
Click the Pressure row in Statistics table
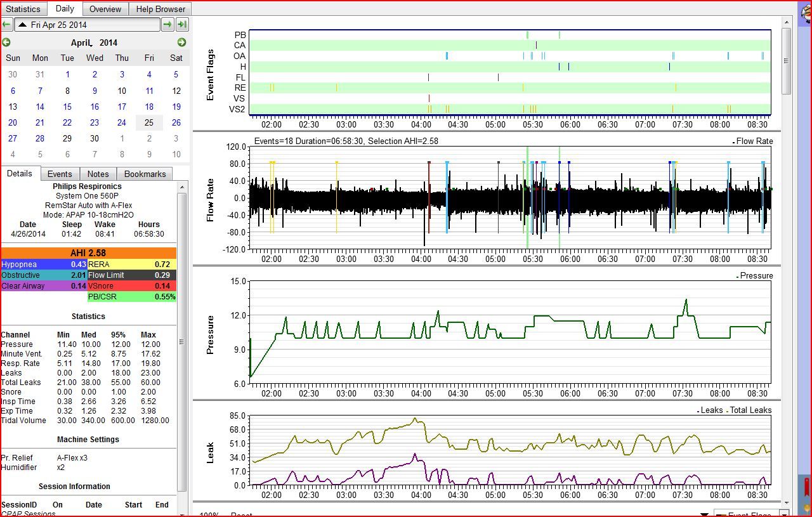point(85,344)
